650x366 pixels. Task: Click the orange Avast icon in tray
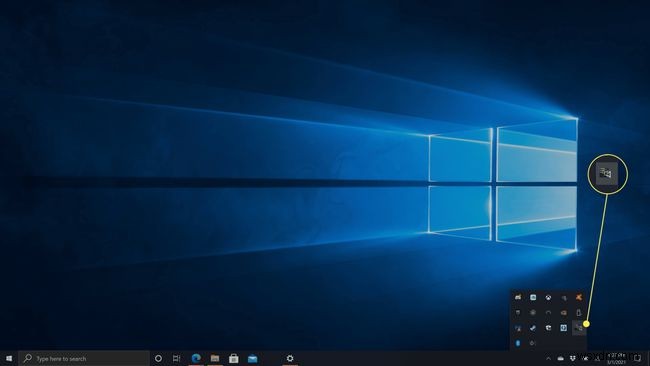[x=579, y=297]
